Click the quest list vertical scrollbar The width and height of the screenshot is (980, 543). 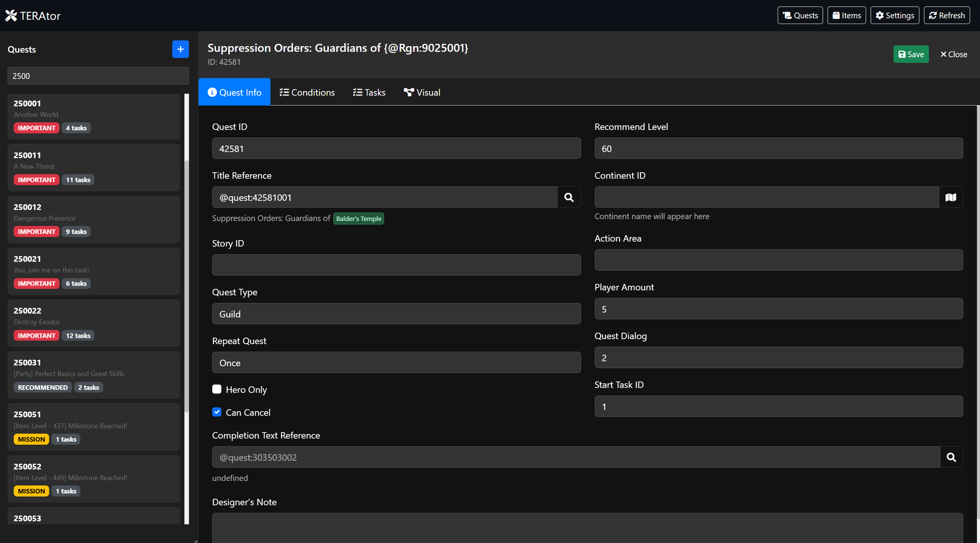187,286
